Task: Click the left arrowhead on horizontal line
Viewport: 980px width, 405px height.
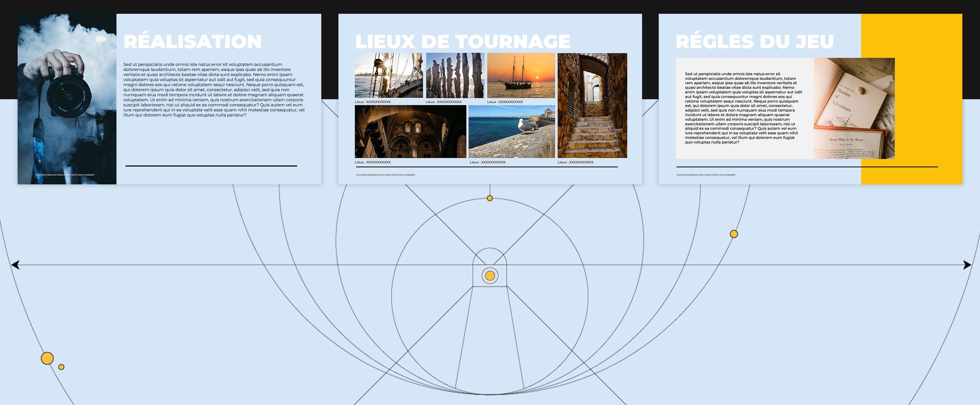Action: coord(15,265)
